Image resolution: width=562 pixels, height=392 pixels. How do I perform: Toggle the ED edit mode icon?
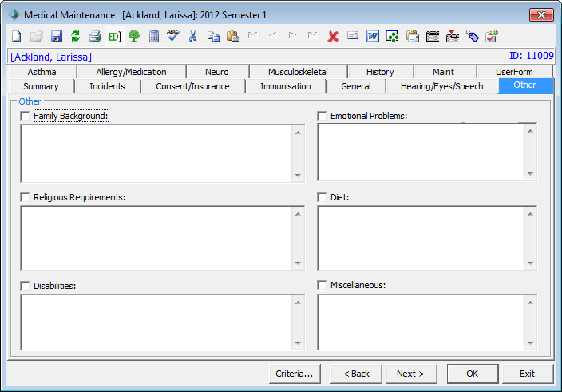115,36
